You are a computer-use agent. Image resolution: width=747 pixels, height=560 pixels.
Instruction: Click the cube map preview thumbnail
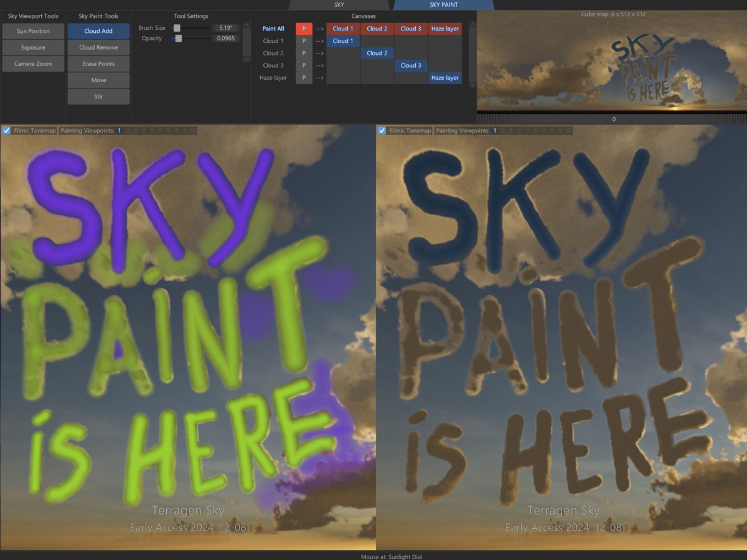coord(612,60)
